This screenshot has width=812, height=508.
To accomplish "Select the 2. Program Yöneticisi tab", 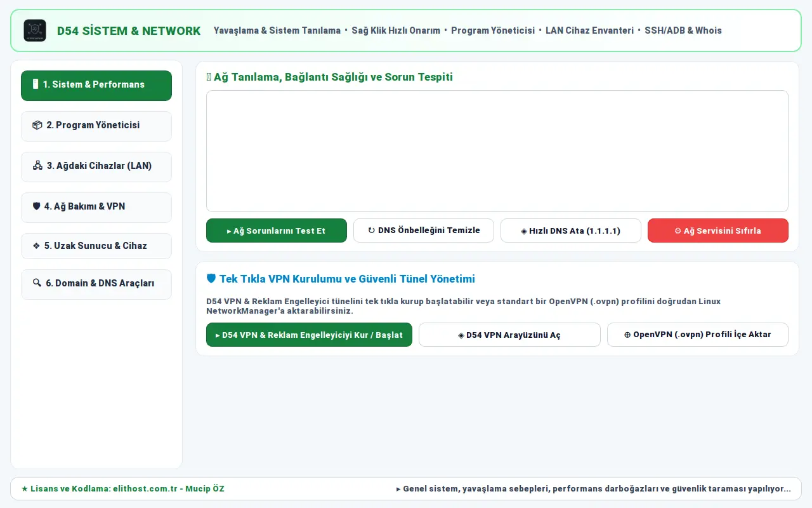I will [x=96, y=126].
